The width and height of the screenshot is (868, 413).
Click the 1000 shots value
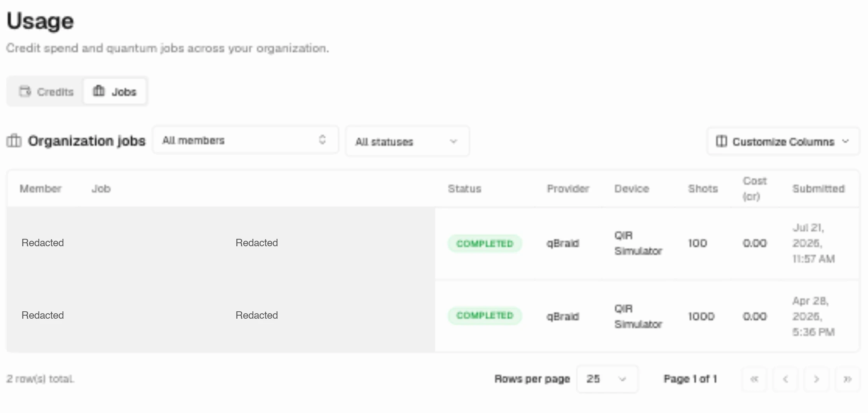click(x=701, y=316)
